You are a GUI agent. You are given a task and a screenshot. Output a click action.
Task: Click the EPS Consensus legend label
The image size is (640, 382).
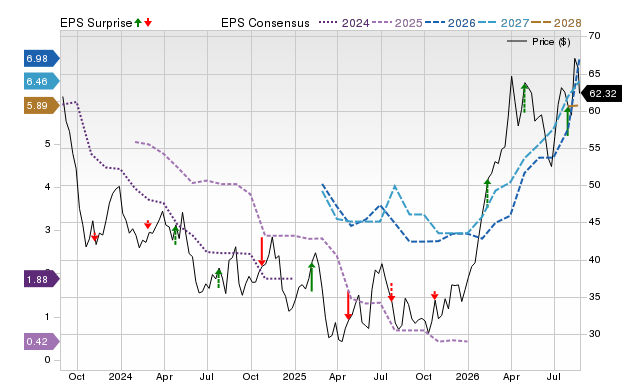pos(265,23)
